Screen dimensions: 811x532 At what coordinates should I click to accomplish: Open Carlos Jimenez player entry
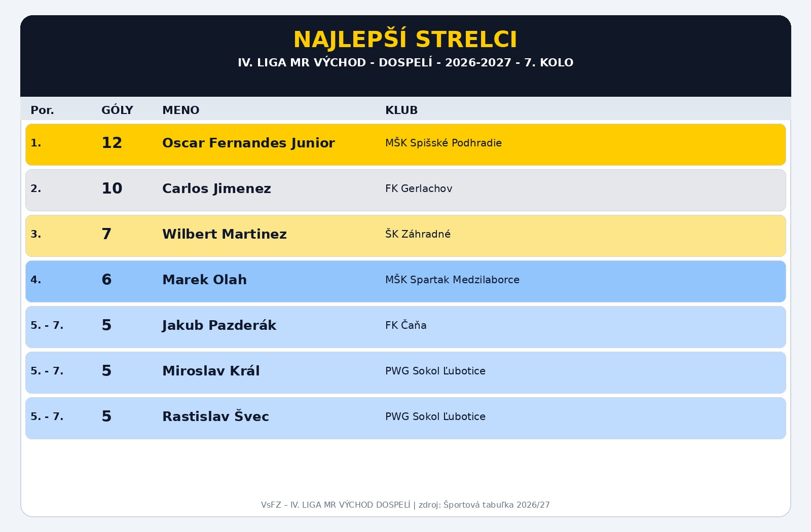(x=216, y=188)
